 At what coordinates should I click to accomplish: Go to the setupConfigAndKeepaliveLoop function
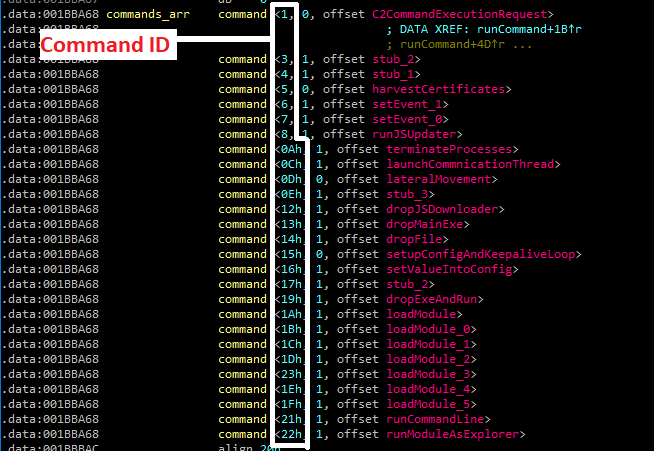[x=480, y=254]
